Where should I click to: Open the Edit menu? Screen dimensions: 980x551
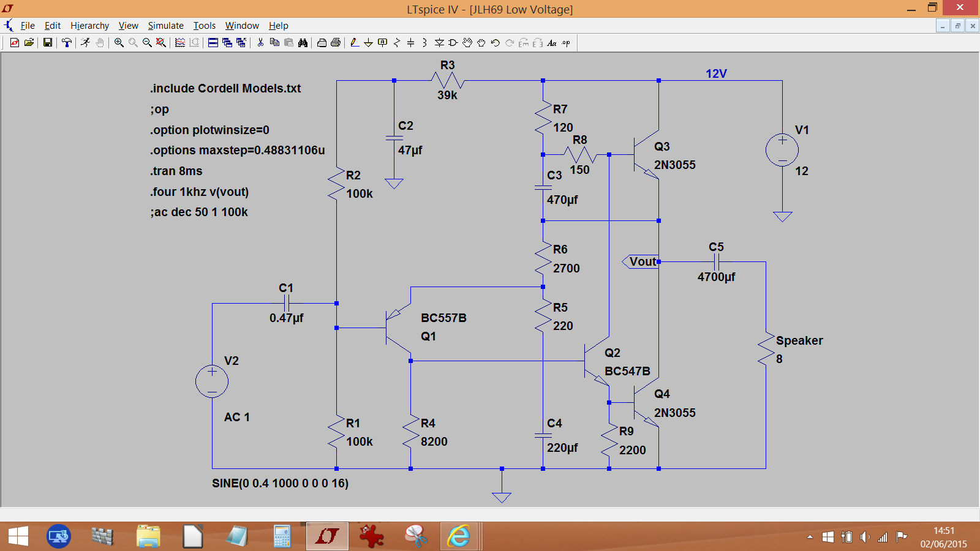coord(53,26)
